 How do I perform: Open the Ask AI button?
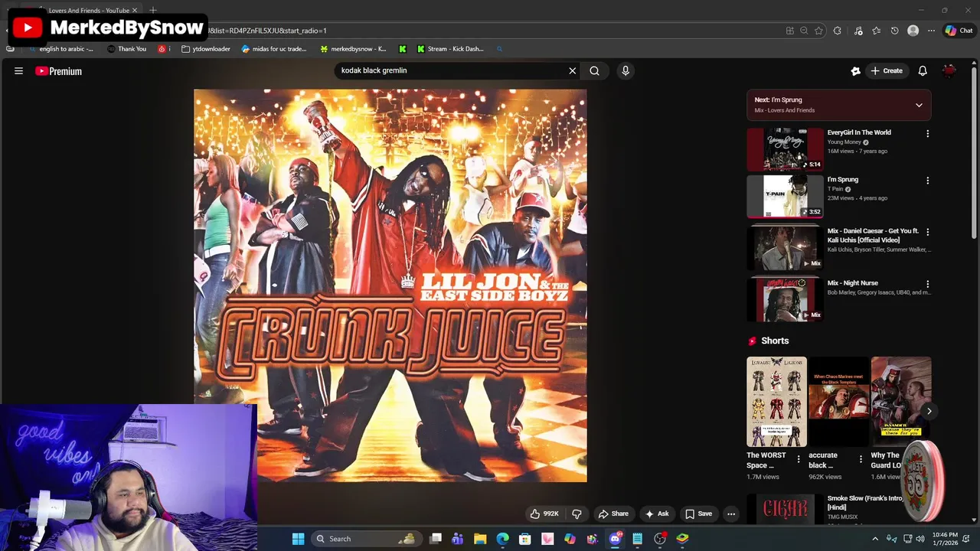click(657, 514)
